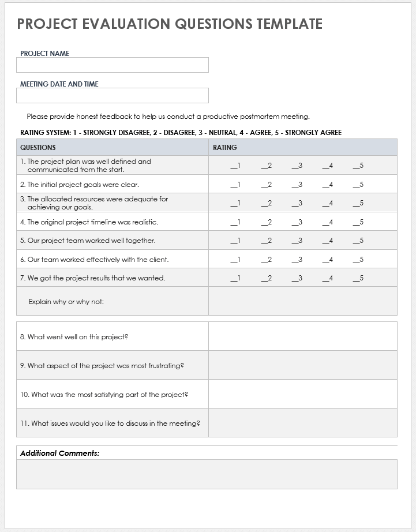Viewport: 416px width, 532px height.
Task: Click answer box for what went well
Action: coord(302,336)
